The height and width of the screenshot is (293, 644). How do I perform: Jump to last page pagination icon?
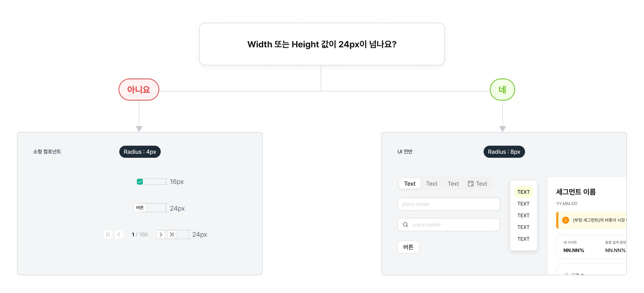click(172, 234)
